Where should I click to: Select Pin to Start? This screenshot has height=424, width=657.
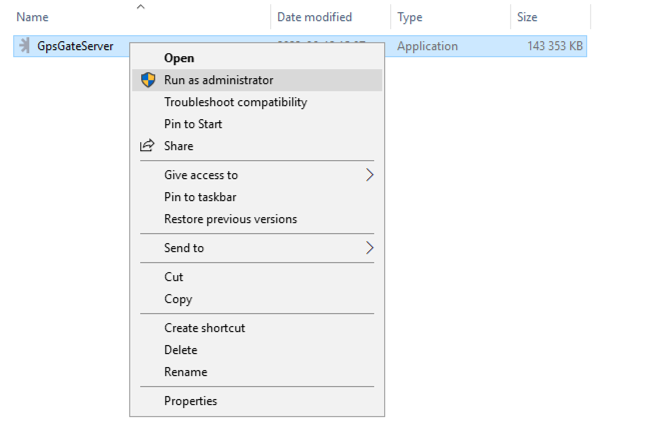[257, 124]
